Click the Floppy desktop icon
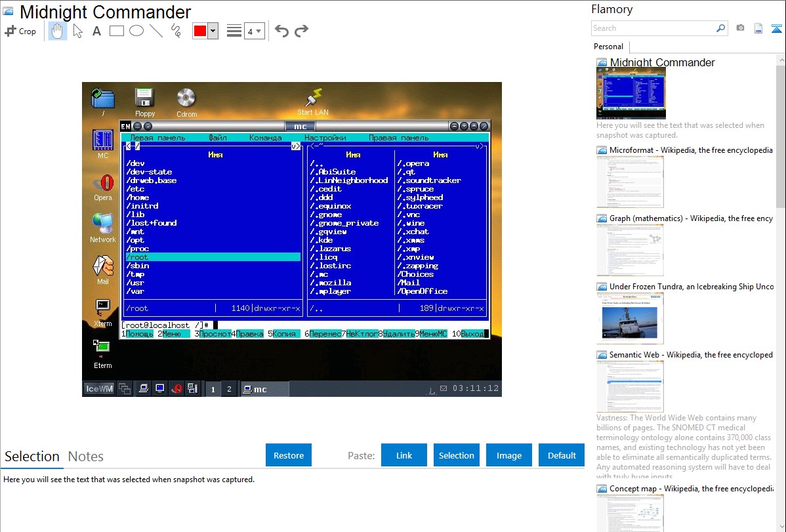The image size is (786, 532). 144,102
